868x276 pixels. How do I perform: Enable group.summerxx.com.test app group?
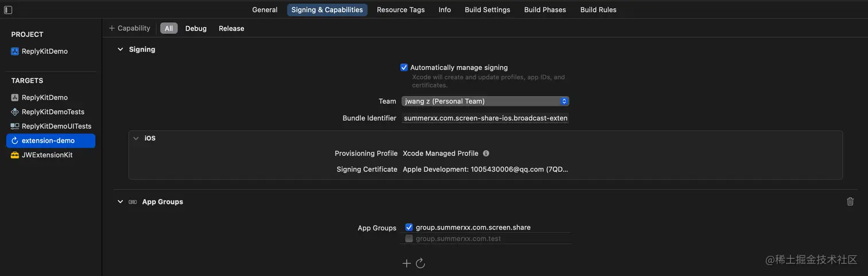409,239
